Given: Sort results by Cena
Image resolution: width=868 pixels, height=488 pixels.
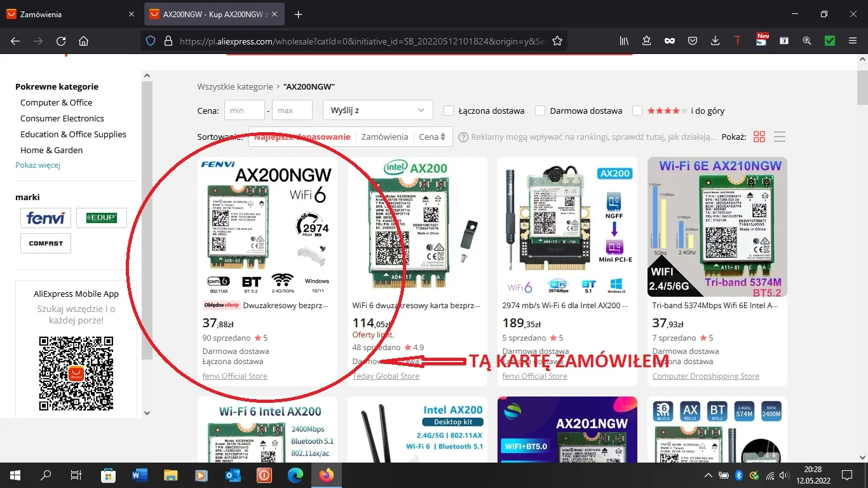Looking at the screenshot, I should [x=432, y=137].
